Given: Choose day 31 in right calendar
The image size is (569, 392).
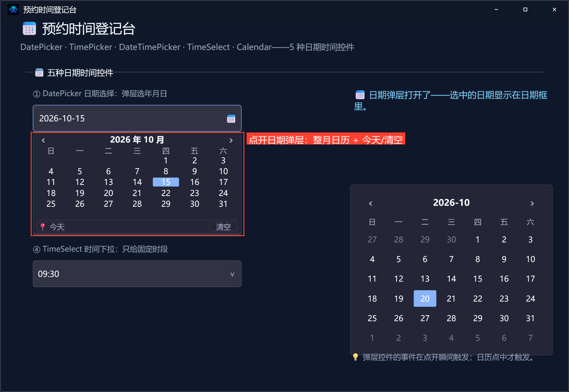Looking at the screenshot, I should point(530,318).
